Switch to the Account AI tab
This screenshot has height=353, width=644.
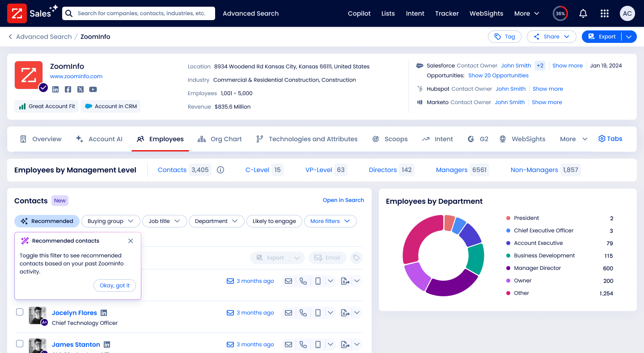coord(99,139)
